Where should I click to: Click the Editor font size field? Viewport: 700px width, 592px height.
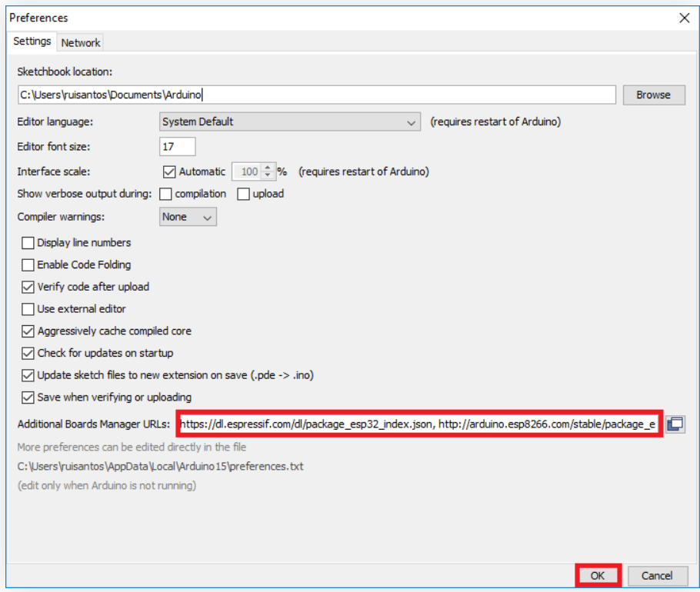(x=177, y=147)
